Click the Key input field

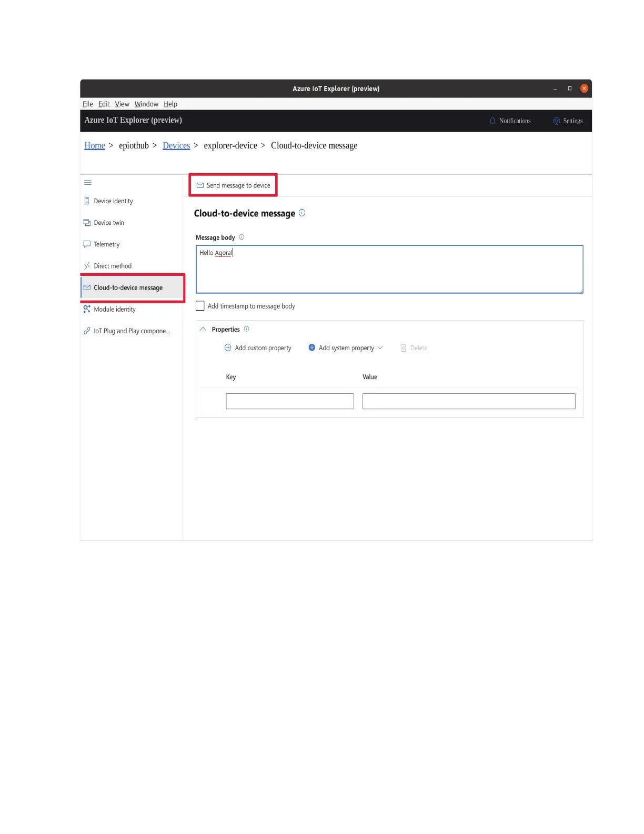coord(290,401)
